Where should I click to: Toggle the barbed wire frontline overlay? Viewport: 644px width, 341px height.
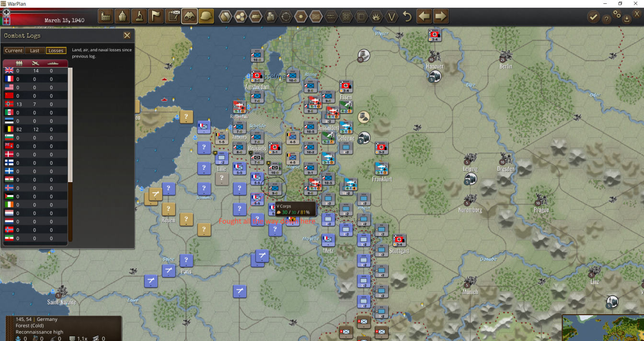click(331, 16)
